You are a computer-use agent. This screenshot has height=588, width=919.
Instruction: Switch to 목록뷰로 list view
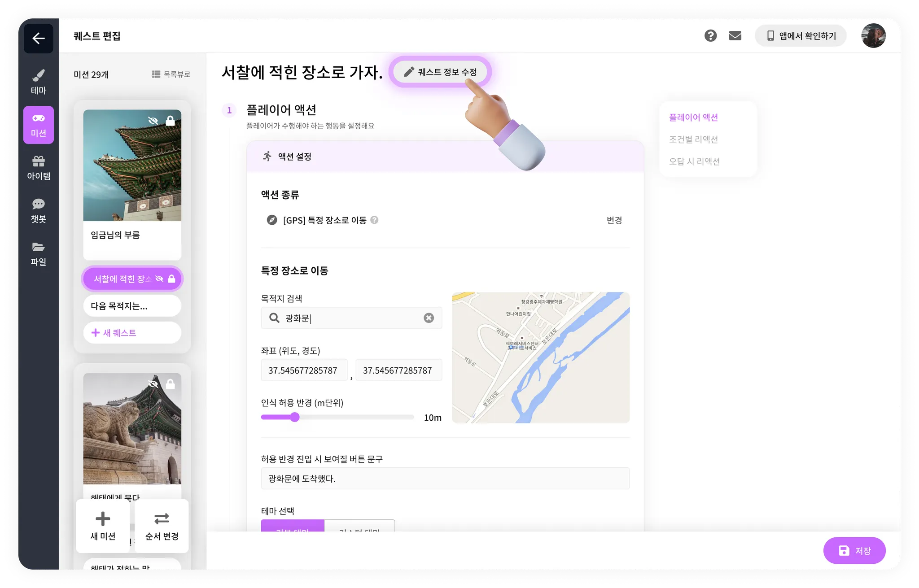coord(171,74)
